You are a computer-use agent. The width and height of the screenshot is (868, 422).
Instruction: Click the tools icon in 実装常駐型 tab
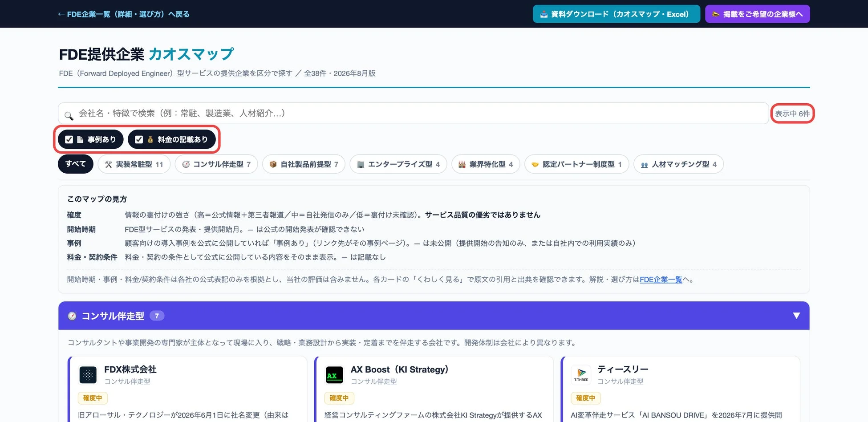click(x=108, y=164)
